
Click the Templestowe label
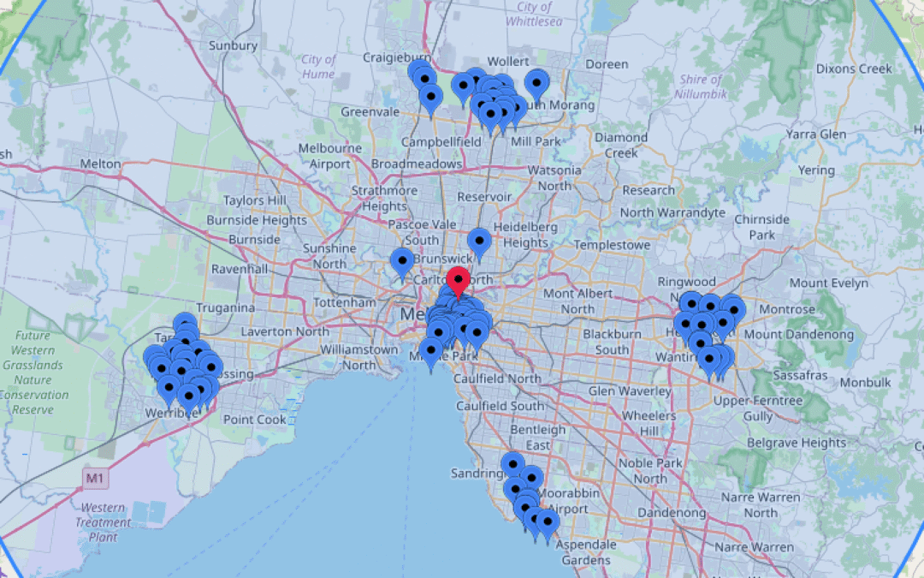[612, 245]
